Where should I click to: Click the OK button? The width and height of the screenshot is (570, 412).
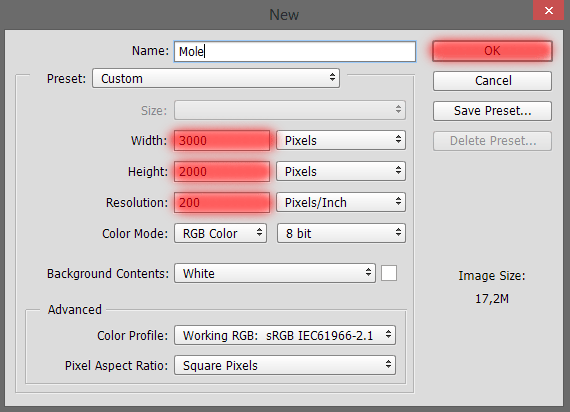point(492,51)
